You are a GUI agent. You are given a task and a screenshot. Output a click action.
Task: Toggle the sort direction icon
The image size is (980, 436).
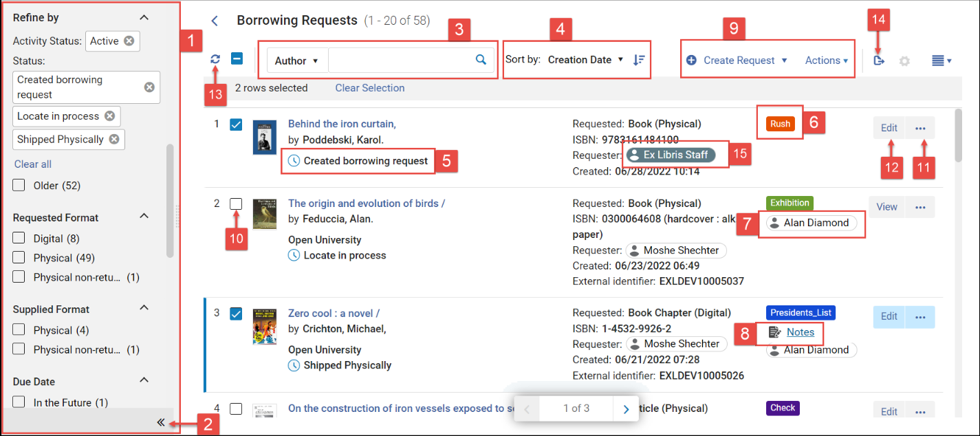(x=639, y=60)
